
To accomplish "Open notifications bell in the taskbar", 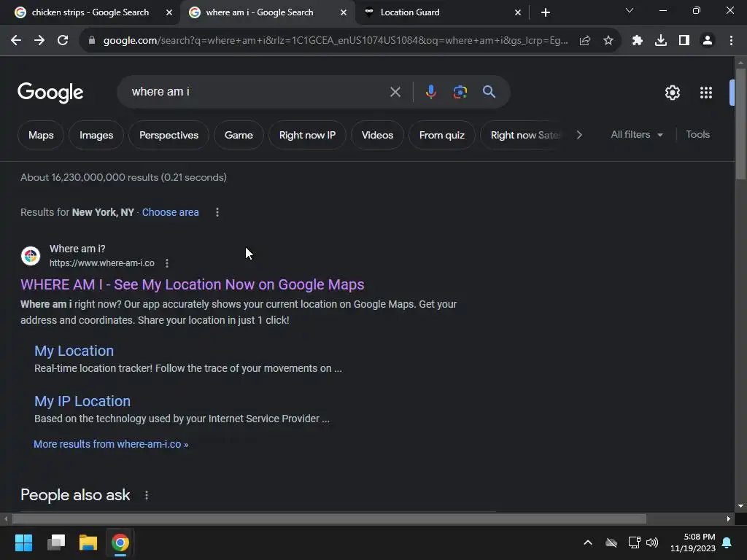I will click(x=727, y=542).
